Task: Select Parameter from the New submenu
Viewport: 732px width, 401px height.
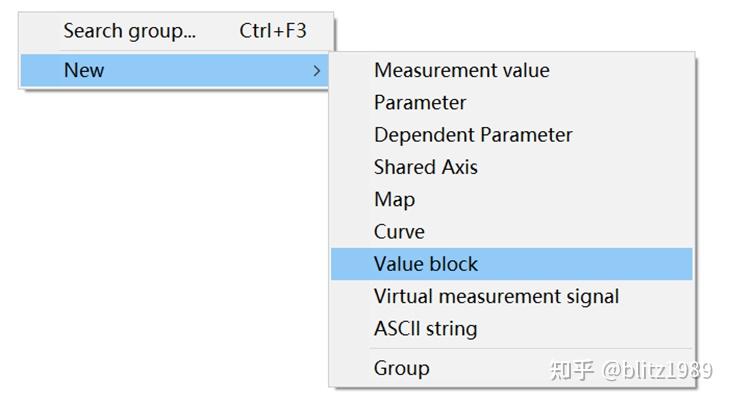Action: pos(420,102)
